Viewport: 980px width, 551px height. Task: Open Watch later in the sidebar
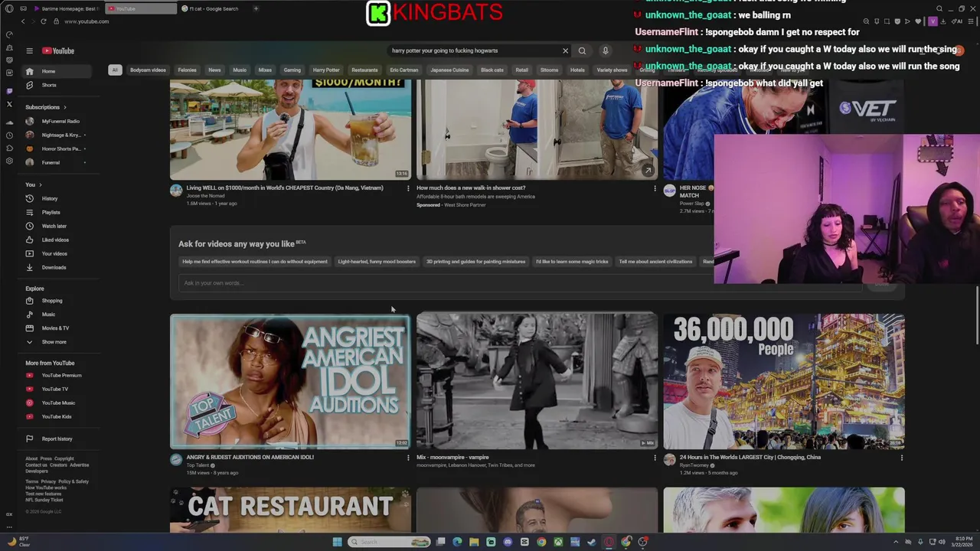point(58,226)
